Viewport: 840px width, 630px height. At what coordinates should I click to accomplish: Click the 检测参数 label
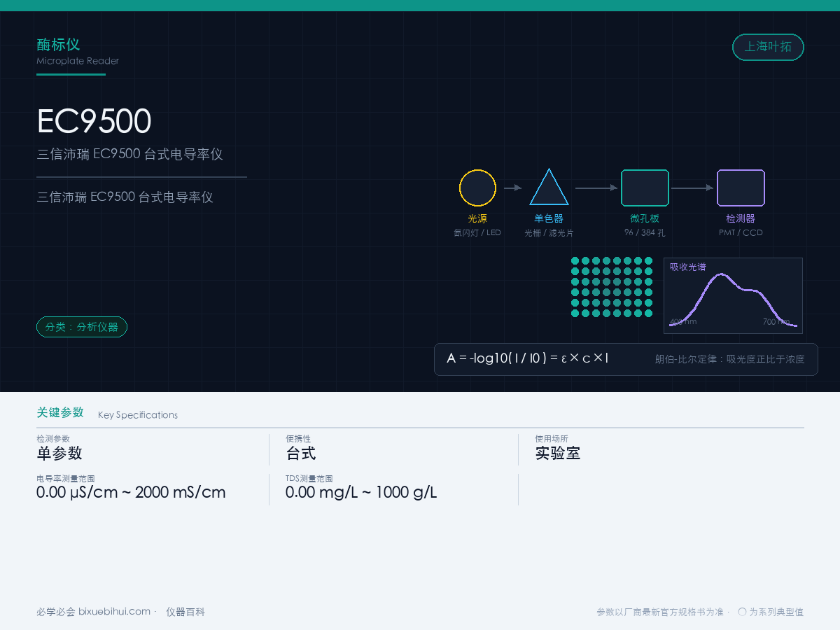click(x=53, y=439)
